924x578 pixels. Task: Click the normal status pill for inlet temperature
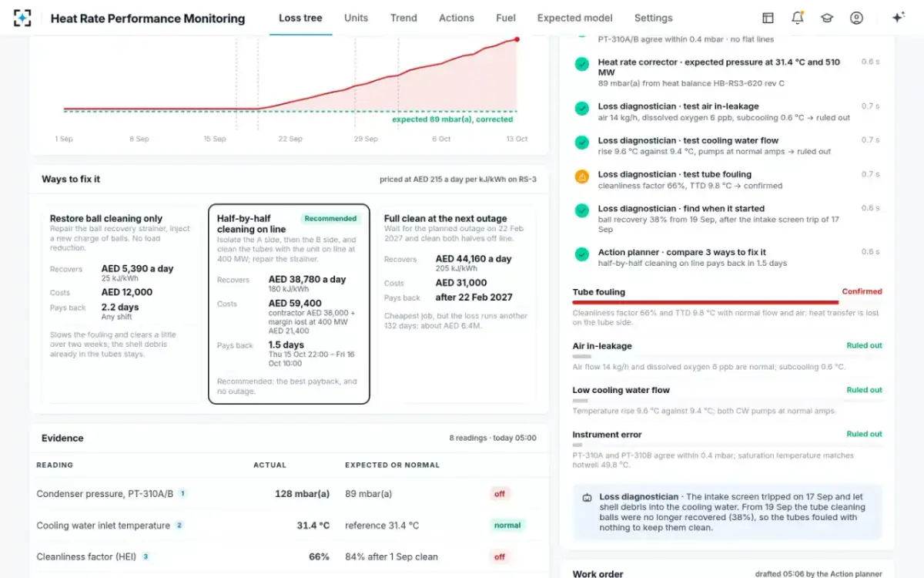click(x=507, y=526)
